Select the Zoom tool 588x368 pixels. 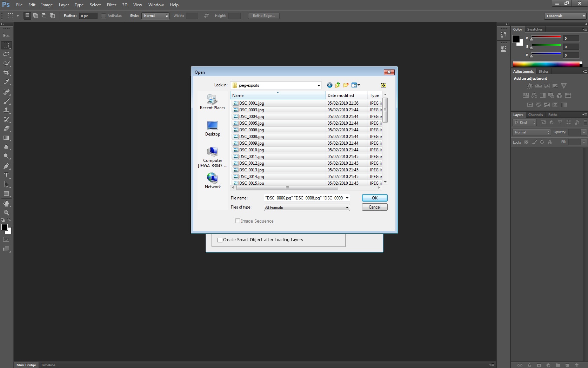(6, 213)
